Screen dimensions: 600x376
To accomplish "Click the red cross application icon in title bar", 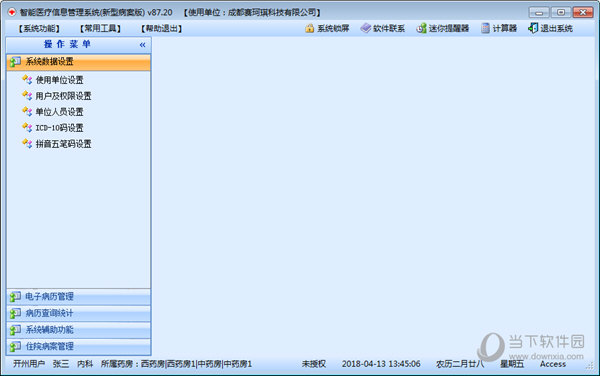I will click(x=12, y=12).
